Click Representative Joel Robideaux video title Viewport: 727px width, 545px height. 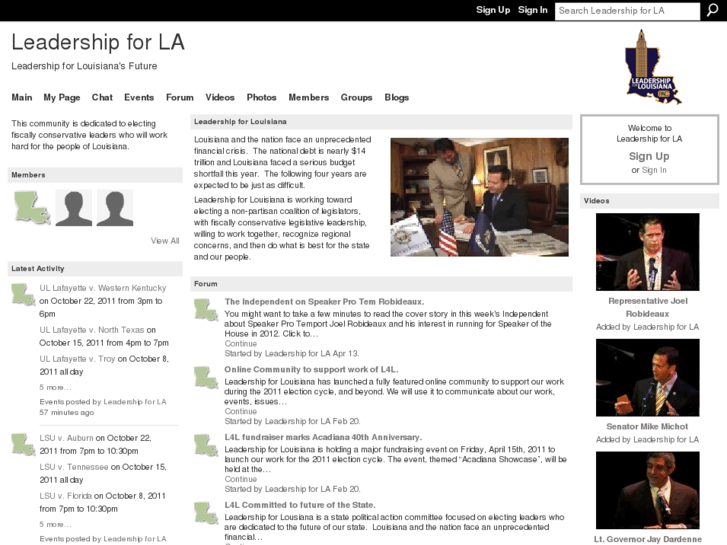coord(648,307)
